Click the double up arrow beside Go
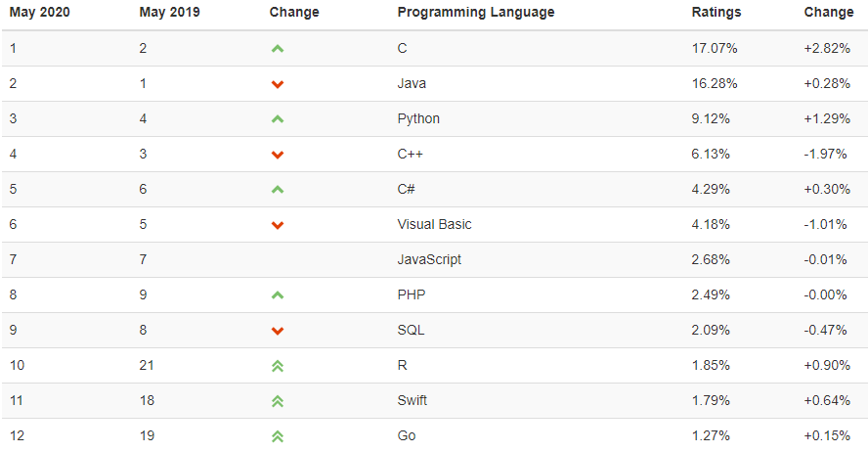 click(277, 436)
